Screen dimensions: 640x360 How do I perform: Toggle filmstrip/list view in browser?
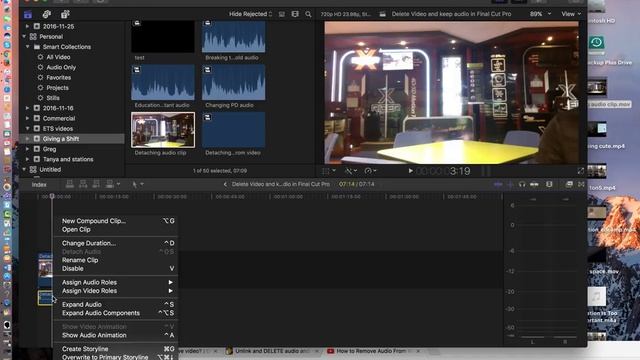(x=282, y=14)
